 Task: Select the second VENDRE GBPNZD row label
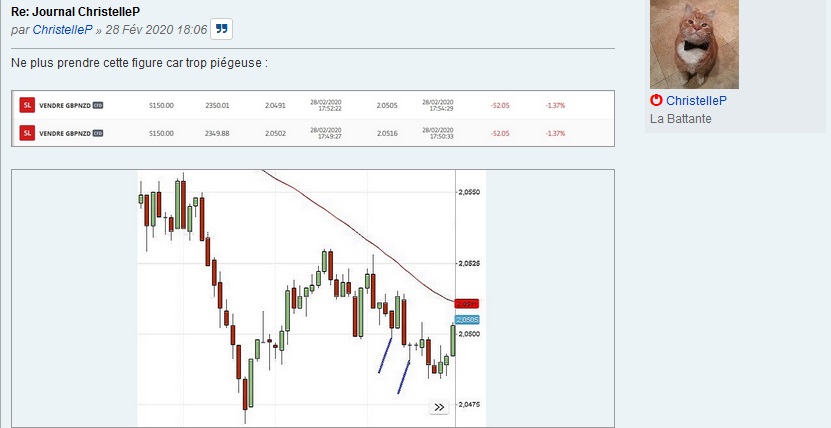coord(64,132)
